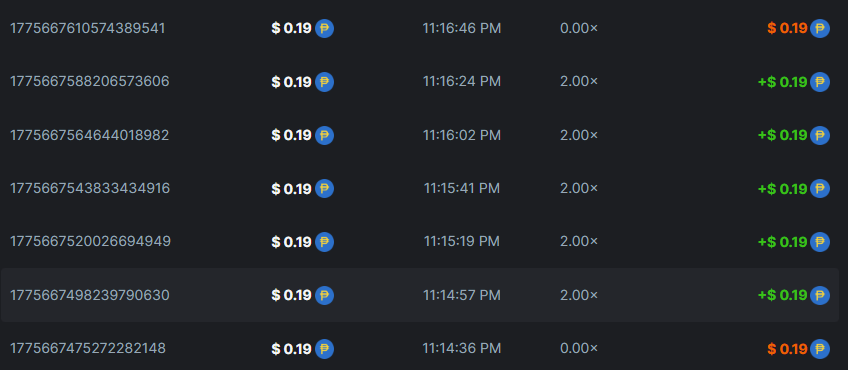Select bet ID 1775667564644018982
This screenshot has height=370, width=848.
pos(90,135)
